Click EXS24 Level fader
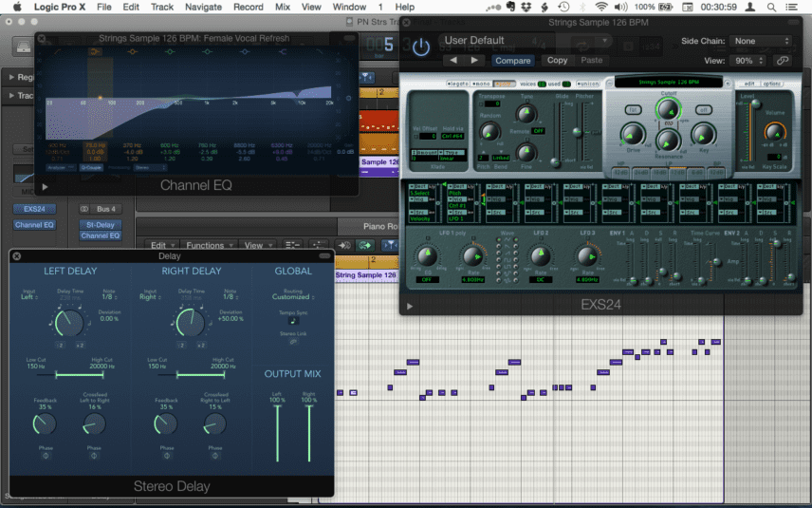 (754, 104)
